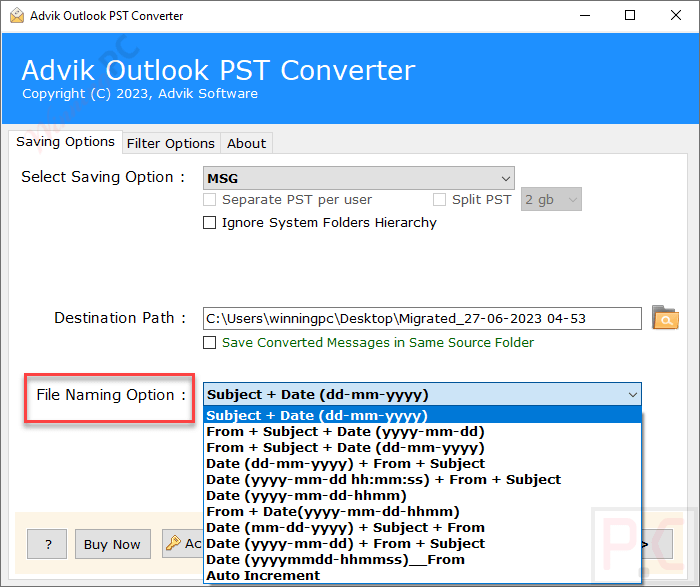Minimize the Advik Outlook PST Converter window
700x587 pixels.
point(585,16)
